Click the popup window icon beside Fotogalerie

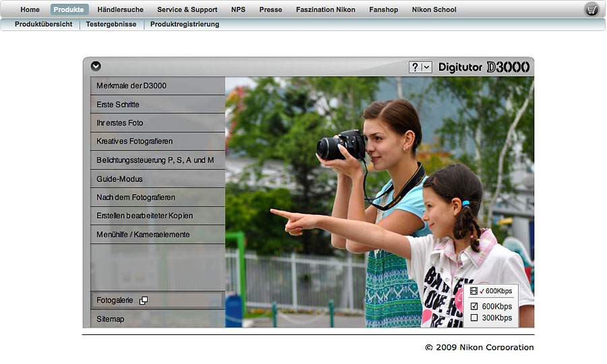pyautogui.click(x=143, y=301)
